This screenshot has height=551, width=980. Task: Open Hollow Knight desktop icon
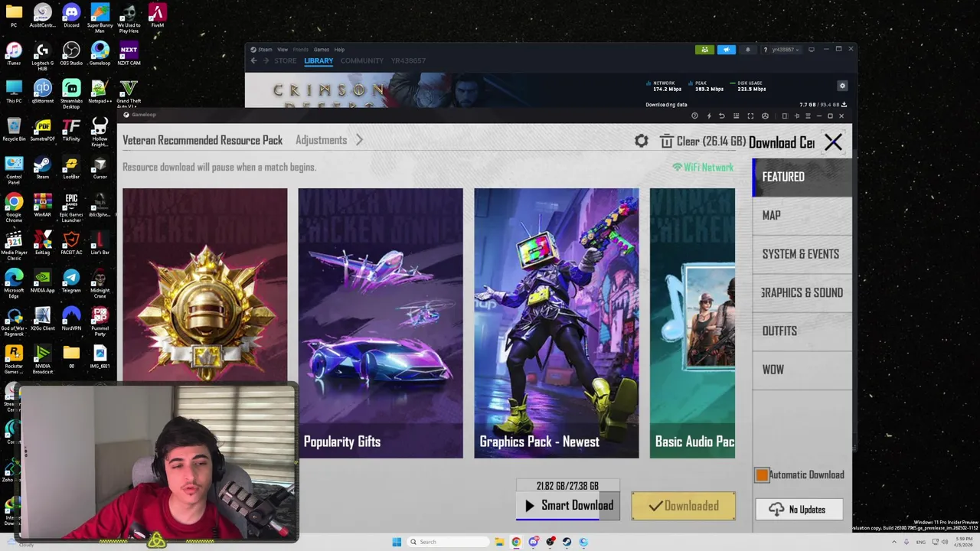[100, 132]
